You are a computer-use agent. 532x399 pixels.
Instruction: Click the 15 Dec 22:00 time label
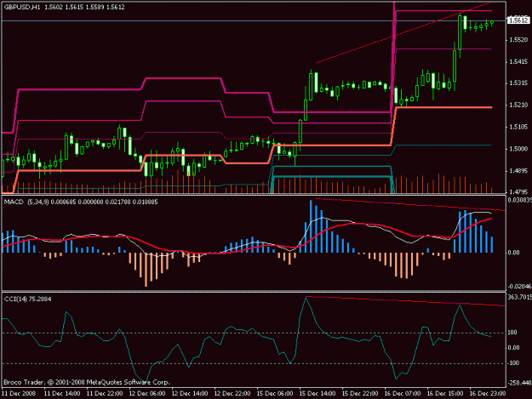360,394
